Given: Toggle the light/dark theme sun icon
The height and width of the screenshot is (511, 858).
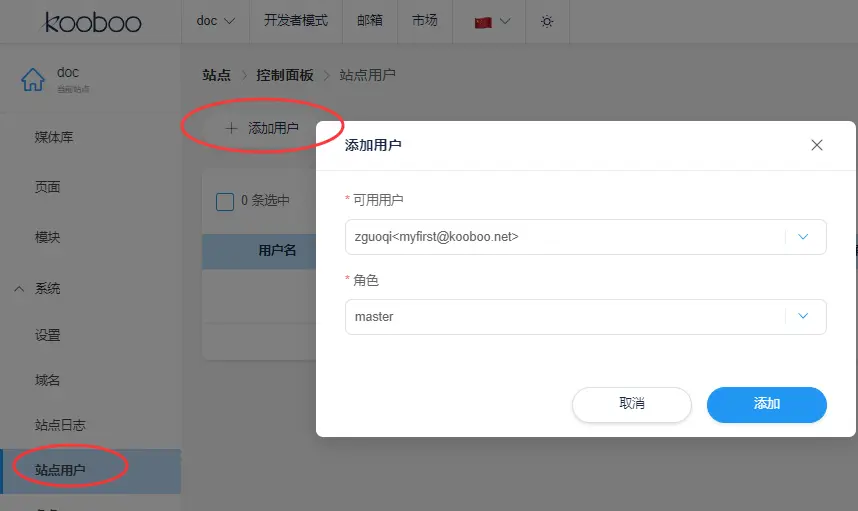Looking at the screenshot, I should coord(546,21).
